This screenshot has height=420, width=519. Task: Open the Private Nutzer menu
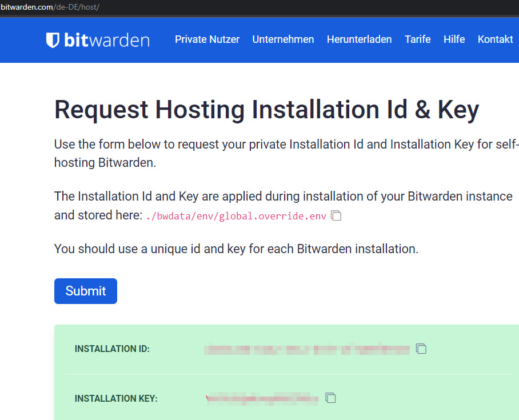pyautogui.click(x=207, y=39)
